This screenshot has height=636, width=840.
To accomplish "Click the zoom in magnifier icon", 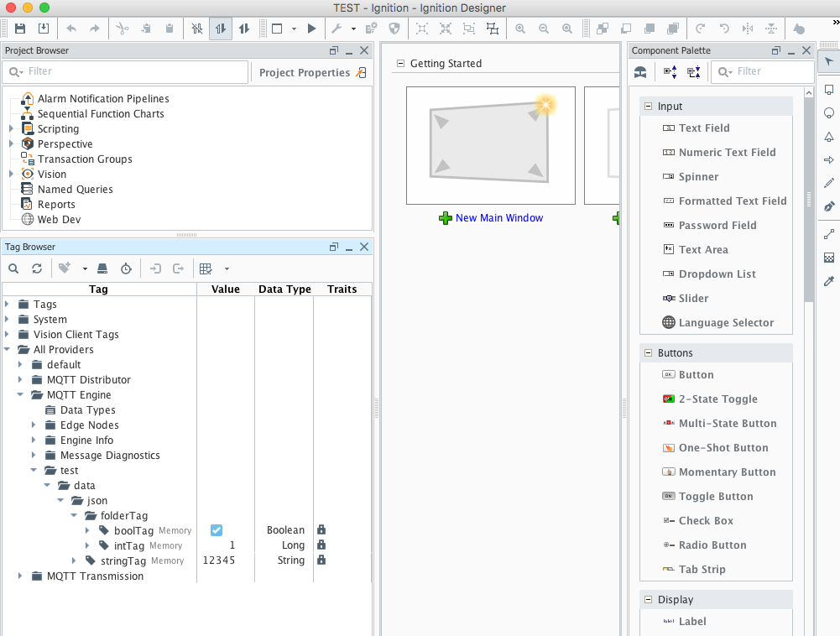I will (x=520, y=29).
